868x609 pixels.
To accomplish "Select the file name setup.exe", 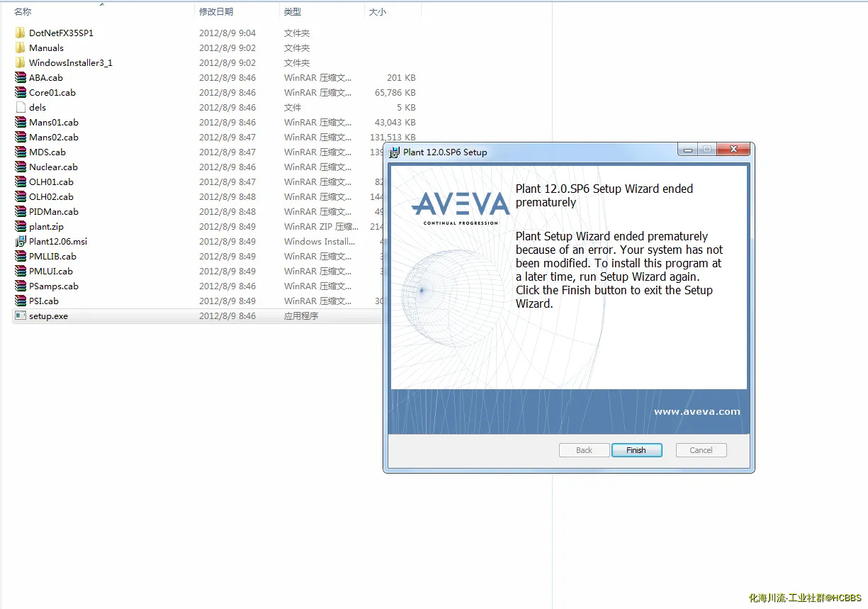I will click(x=49, y=315).
